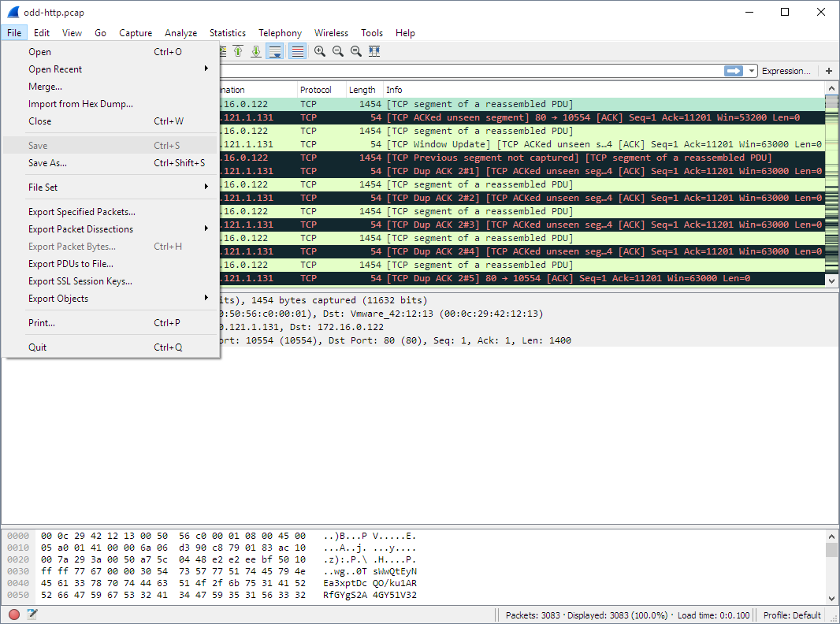The height and width of the screenshot is (624, 840).
Task: Toggle auto-scroll during live capture
Action: [274, 51]
